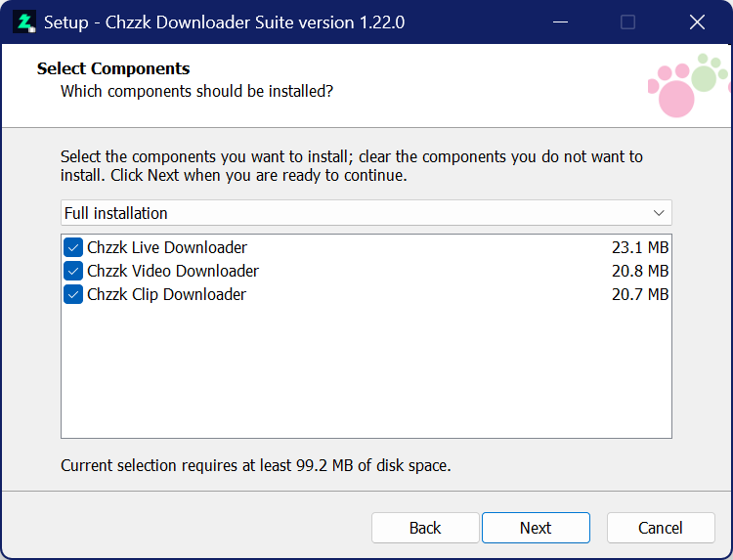Click the Cancel button
The width and height of the screenshot is (733, 560).
click(x=661, y=528)
